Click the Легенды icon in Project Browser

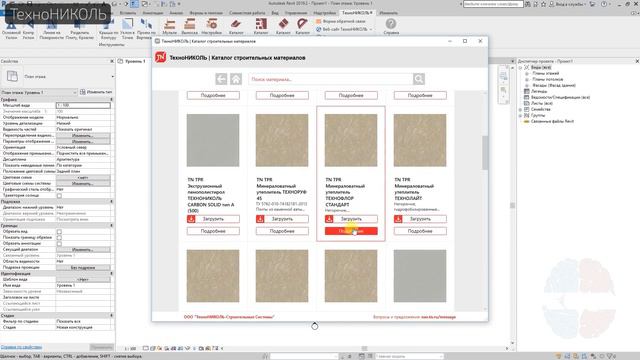pyautogui.click(x=527, y=91)
